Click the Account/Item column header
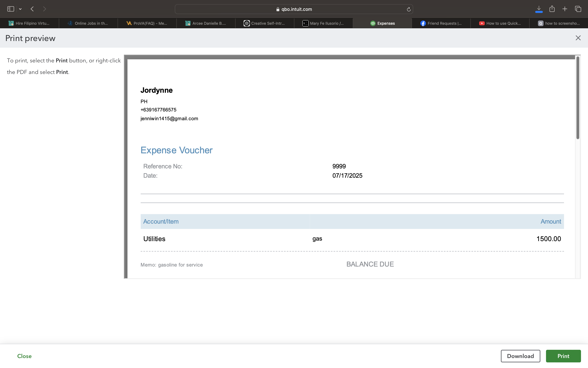Screen dimensions: 588x368 click(x=161, y=222)
